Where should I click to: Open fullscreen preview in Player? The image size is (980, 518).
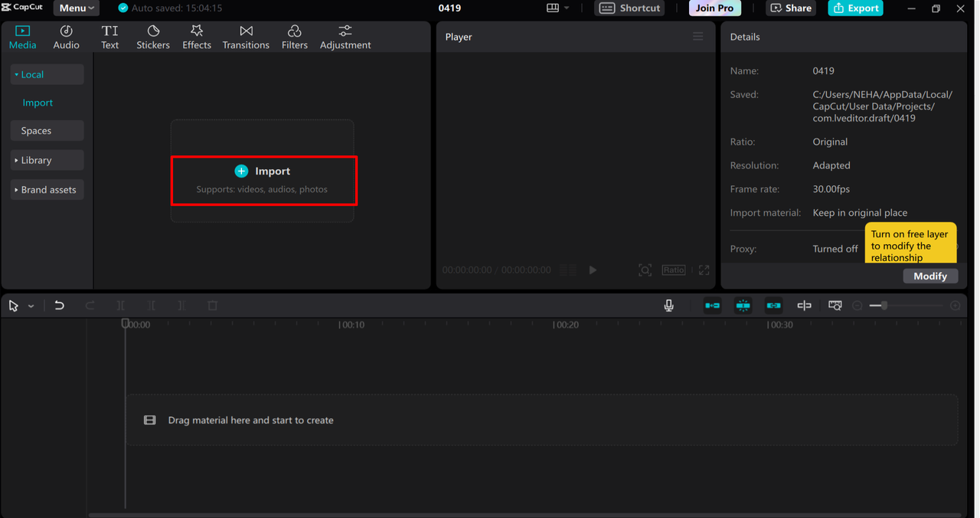pyautogui.click(x=704, y=270)
